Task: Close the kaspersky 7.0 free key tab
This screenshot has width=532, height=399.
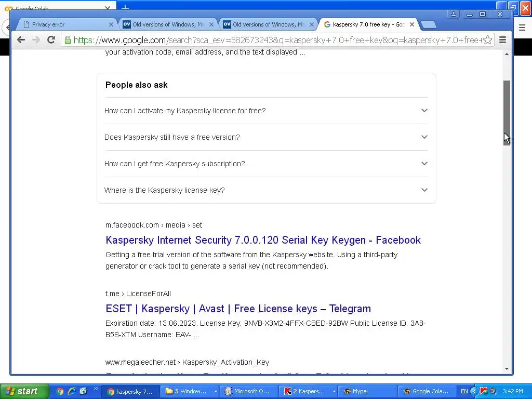Action: pyautogui.click(x=411, y=24)
